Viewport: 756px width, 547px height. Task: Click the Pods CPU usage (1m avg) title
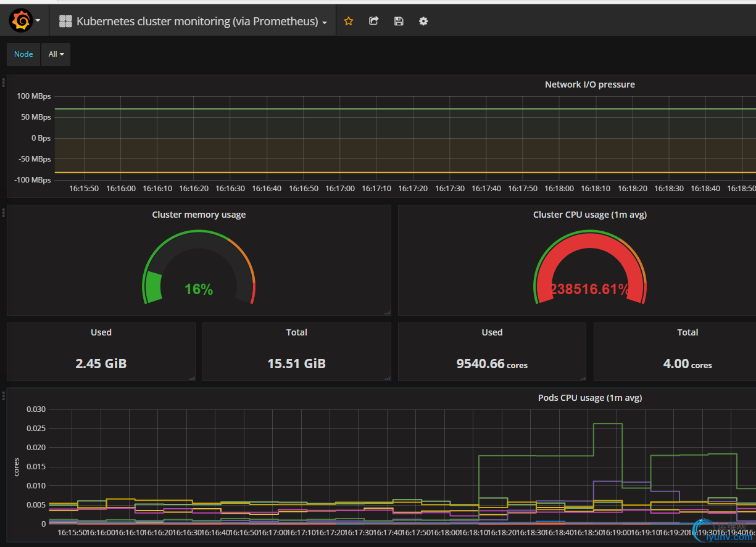click(x=589, y=398)
